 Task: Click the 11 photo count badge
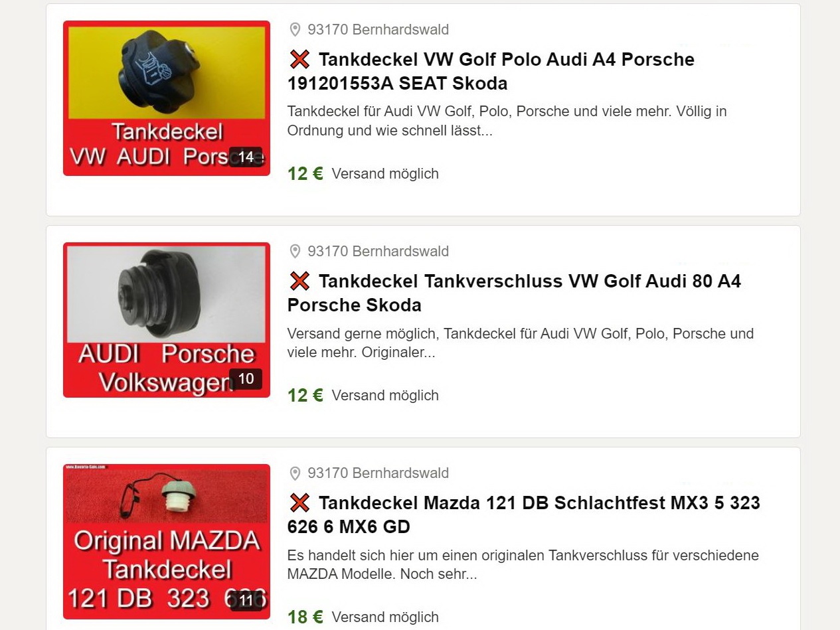tap(246, 601)
